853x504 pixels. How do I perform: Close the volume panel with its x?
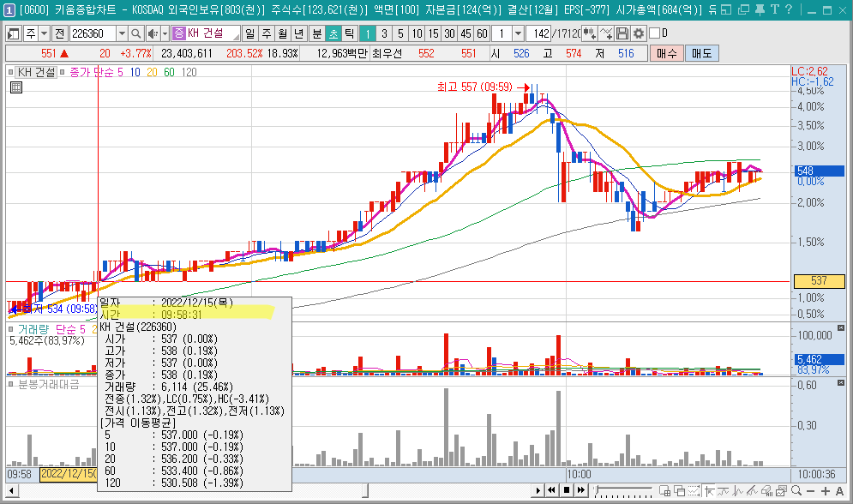(840, 327)
